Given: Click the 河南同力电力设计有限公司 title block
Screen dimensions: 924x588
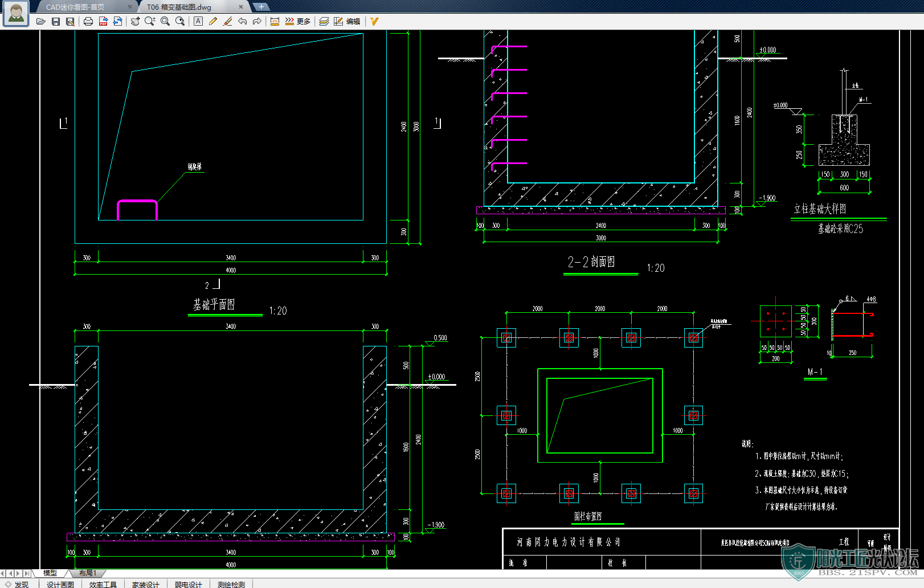Looking at the screenshot, I should 569,542.
